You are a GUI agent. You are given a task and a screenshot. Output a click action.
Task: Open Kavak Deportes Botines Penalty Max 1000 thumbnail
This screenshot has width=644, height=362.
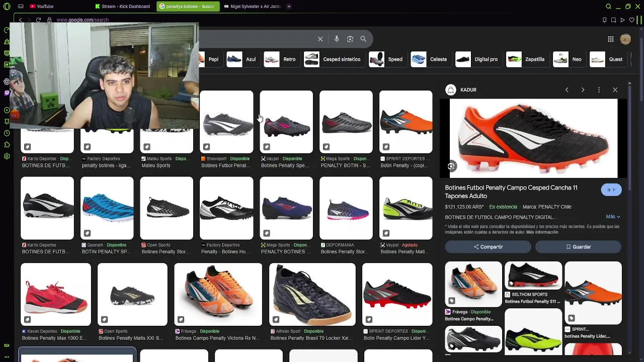tap(56, 294)
